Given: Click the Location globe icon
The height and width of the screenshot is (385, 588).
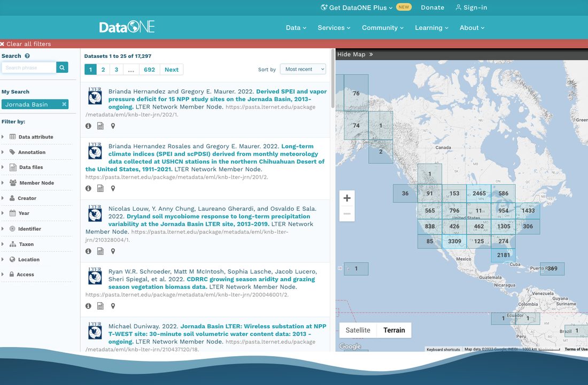Looking at the screenshot, I should click(12, 259).
